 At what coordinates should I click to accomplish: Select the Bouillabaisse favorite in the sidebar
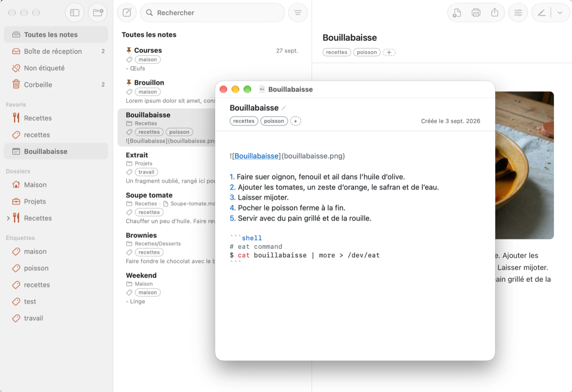point(56,151)
